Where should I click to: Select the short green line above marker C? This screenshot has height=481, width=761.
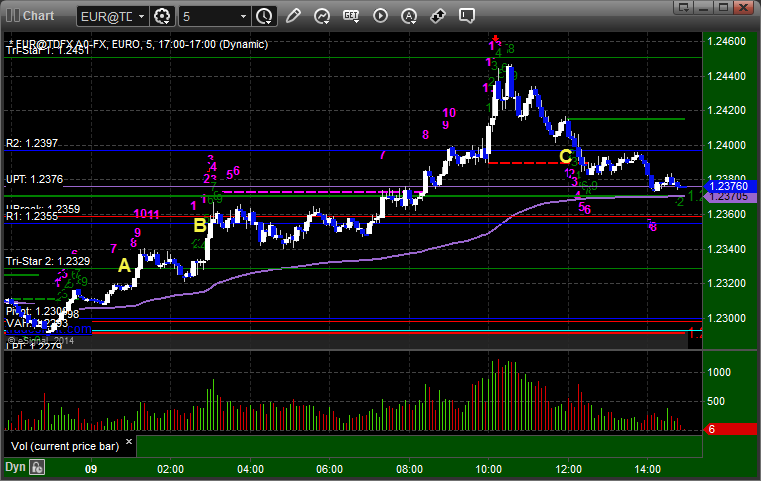coord(626,119)
